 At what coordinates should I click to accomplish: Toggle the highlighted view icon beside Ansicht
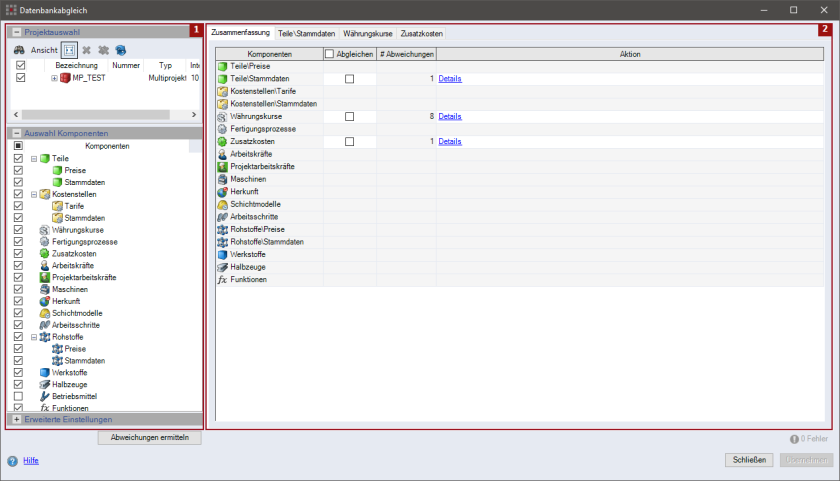pos(69,50)
